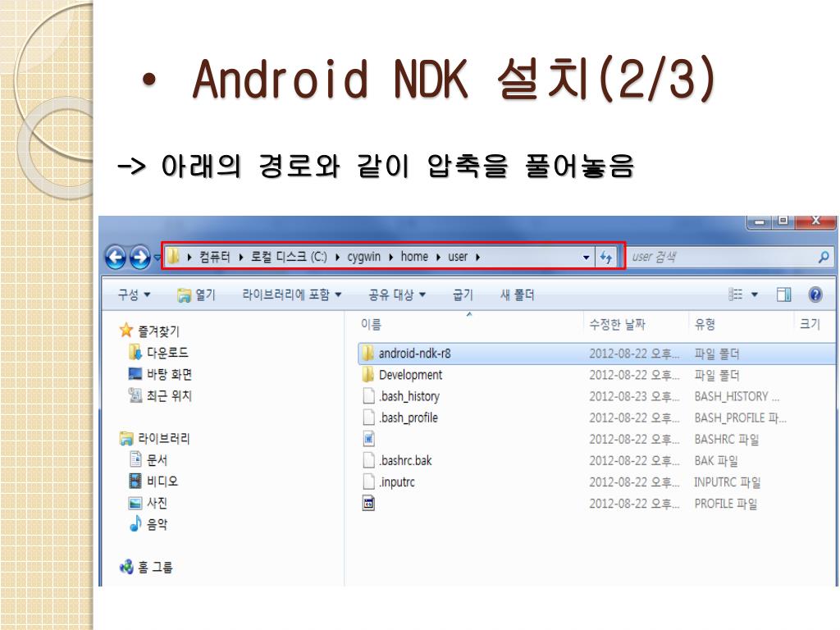
Task: Click the 다운로드 folder icon
Action: 135,352
